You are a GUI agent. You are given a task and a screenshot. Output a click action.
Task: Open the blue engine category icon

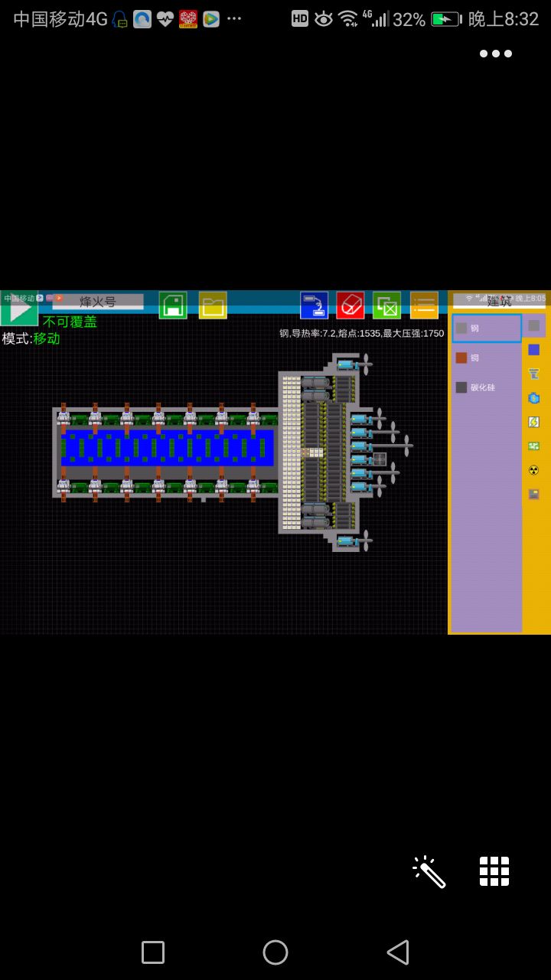(534, 398)
